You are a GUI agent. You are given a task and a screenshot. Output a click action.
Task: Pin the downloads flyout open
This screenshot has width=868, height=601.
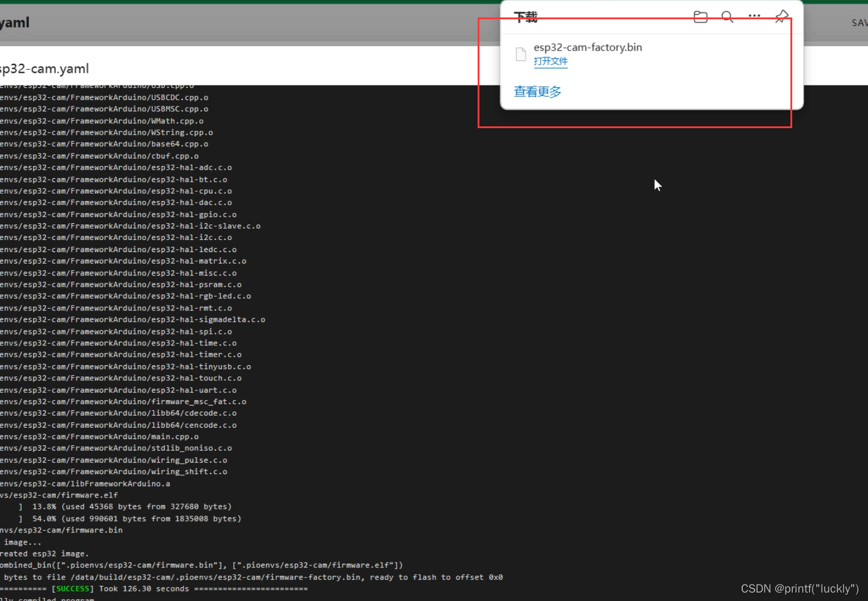[780, 17]
